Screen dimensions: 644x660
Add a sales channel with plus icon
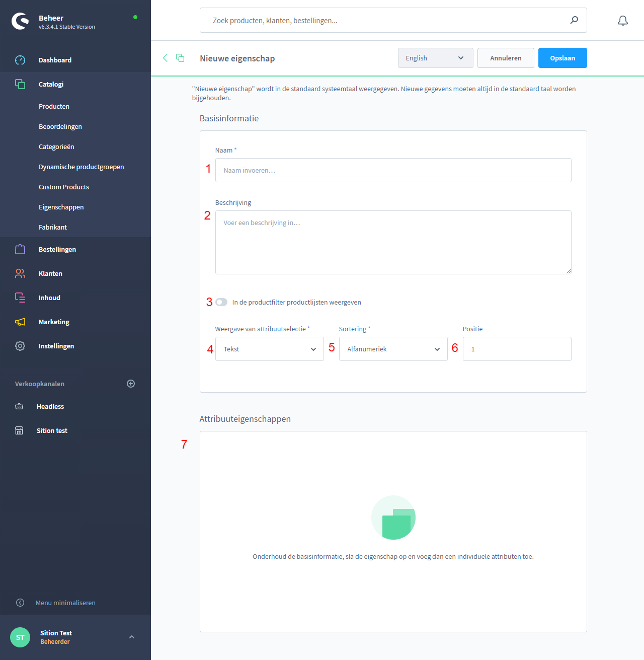tap(131, 384)
